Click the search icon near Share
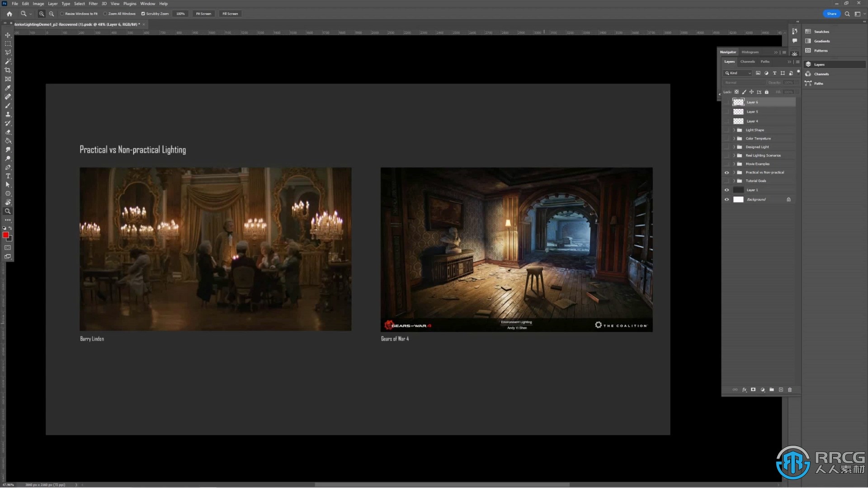Image resolution: width=868 pixels, height=488 pixels. coord(847,14)
